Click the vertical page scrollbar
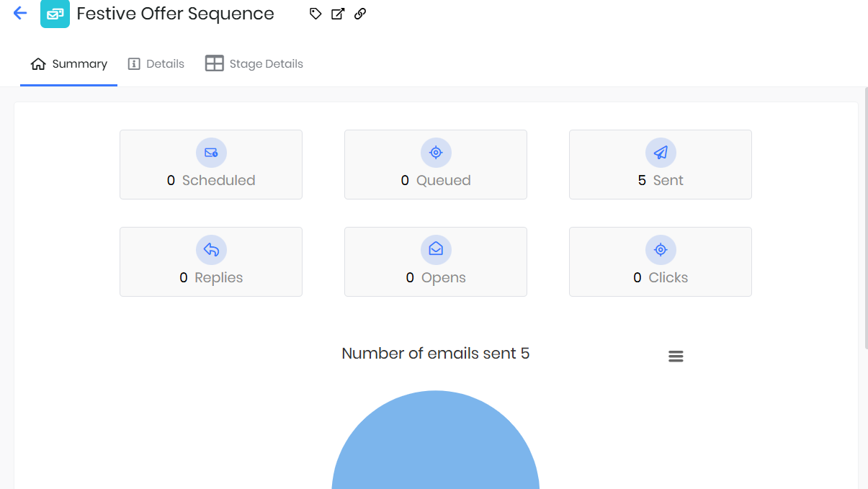Viewport: 868px width, 489px height. tap(865, 216)
